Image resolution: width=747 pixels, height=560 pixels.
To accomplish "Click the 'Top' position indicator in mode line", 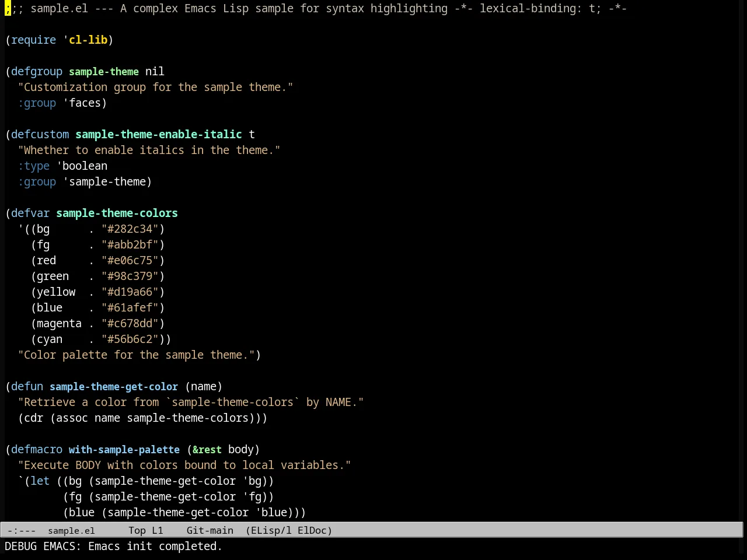I will [x=137, y=530].
